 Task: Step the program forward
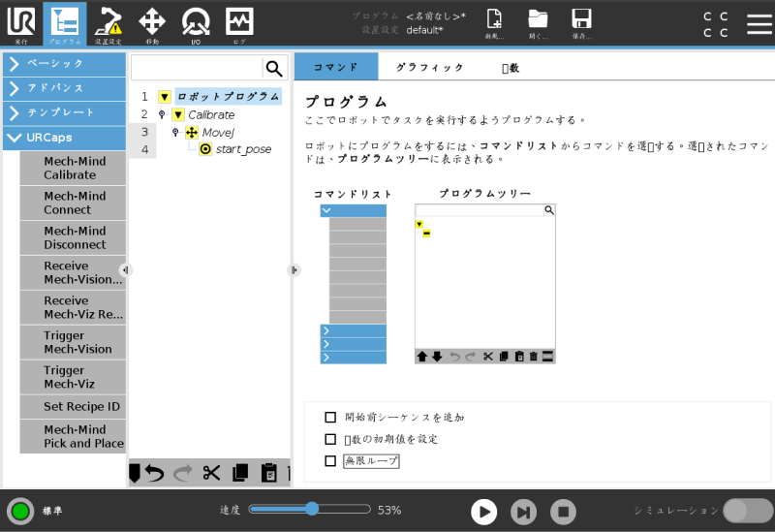pos(523,512)
